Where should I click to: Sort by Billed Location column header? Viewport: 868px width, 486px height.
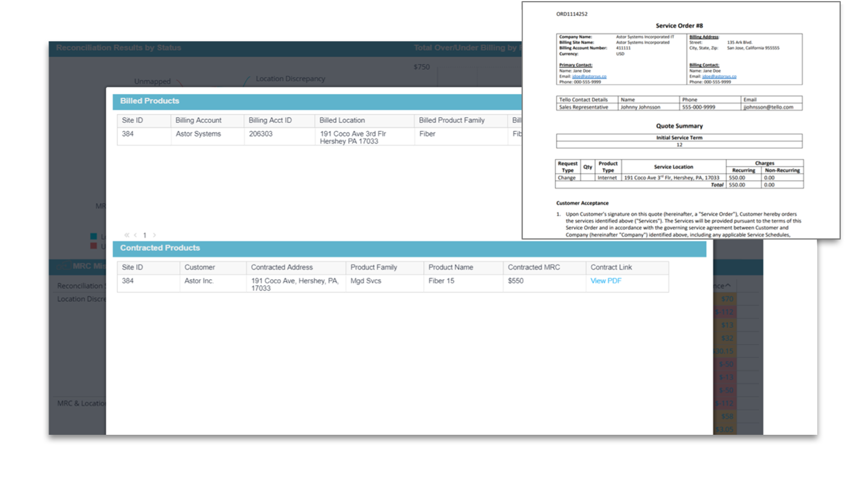point(365,121)
